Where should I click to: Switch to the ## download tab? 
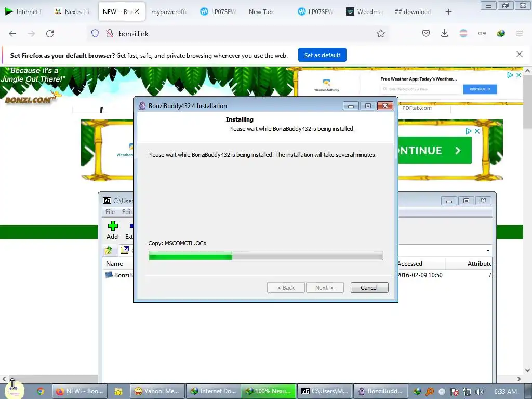point(413,11)
